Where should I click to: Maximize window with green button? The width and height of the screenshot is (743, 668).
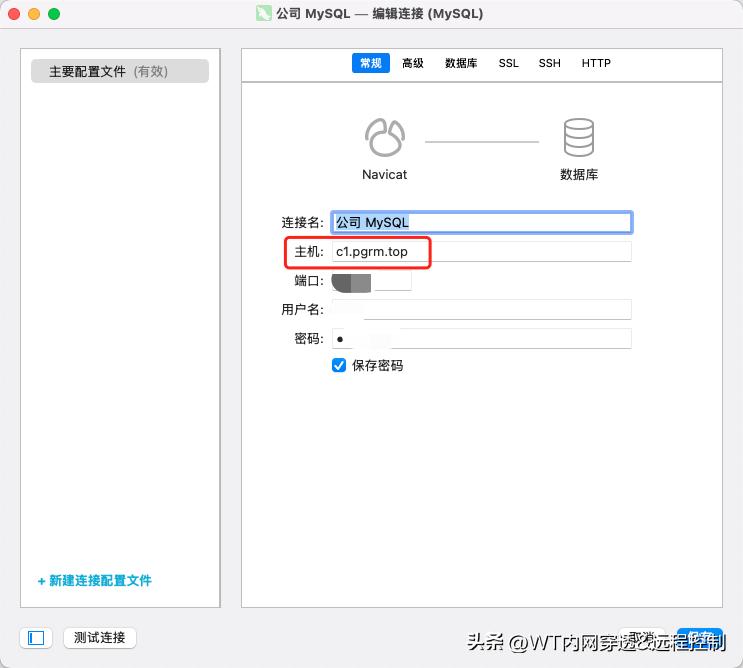click(x=54, y=14)
